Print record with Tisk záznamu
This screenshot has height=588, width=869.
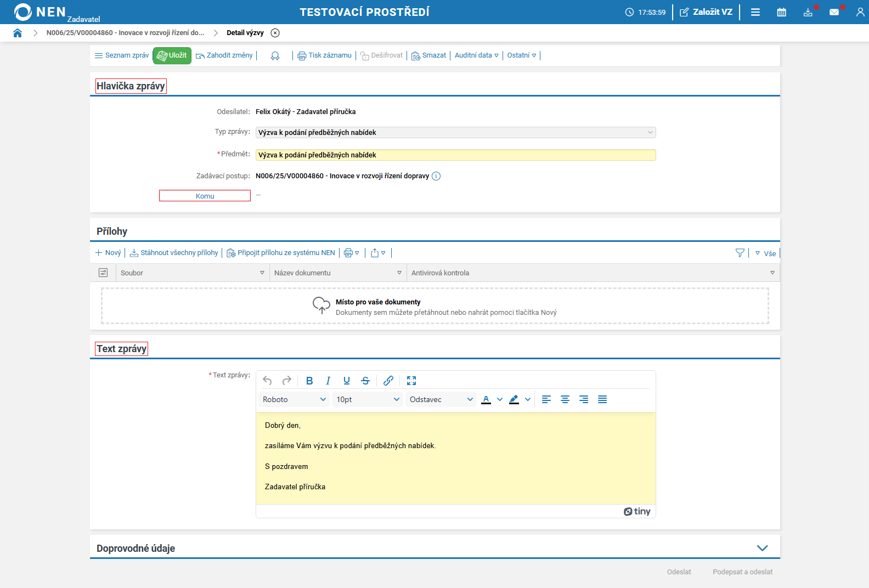(x=325, y=55)
